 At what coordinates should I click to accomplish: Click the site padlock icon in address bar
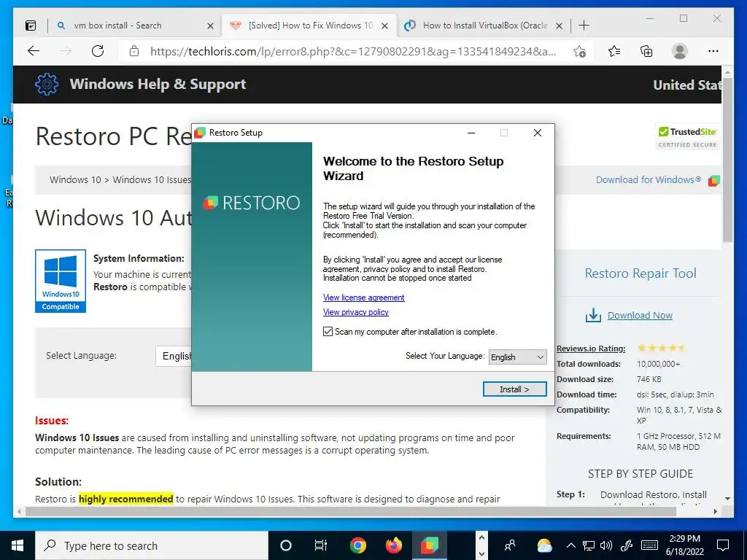coord(134,51)
